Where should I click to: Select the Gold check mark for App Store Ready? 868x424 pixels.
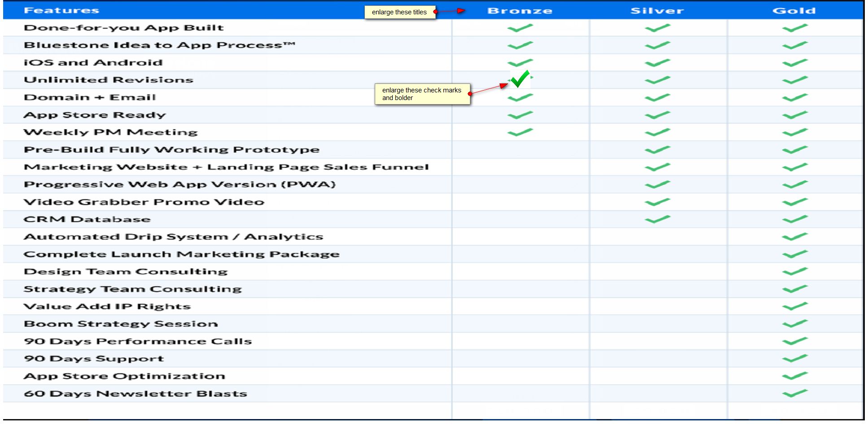795,115
